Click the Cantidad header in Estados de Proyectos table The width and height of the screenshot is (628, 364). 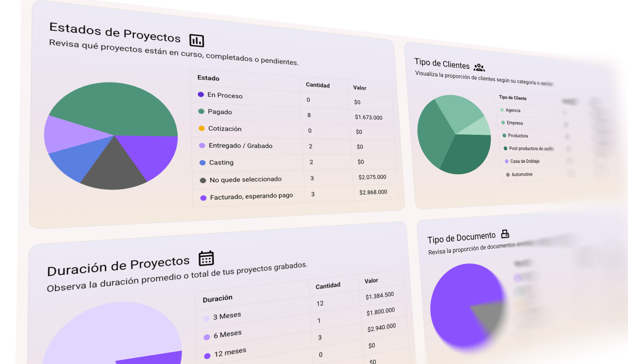coord(318,85)
